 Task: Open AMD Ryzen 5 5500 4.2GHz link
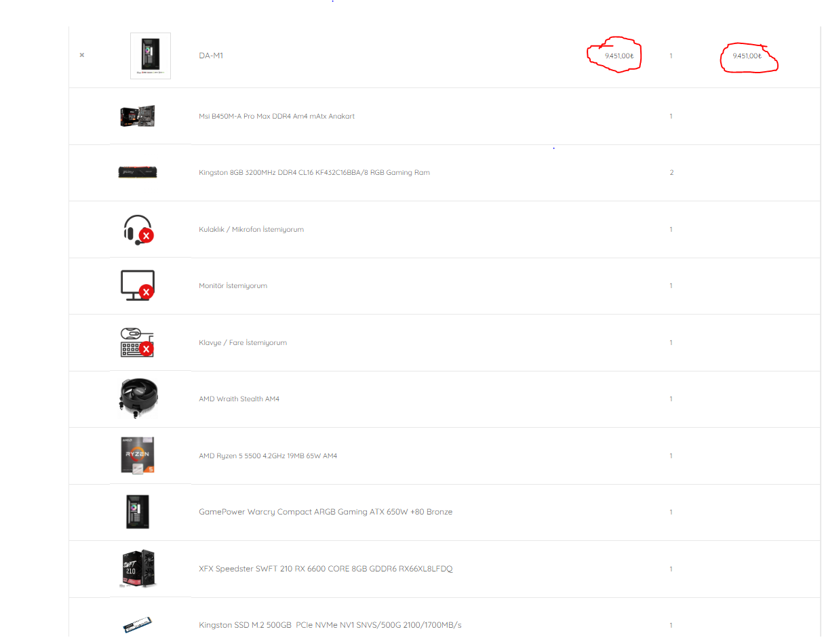coord(268,456)
